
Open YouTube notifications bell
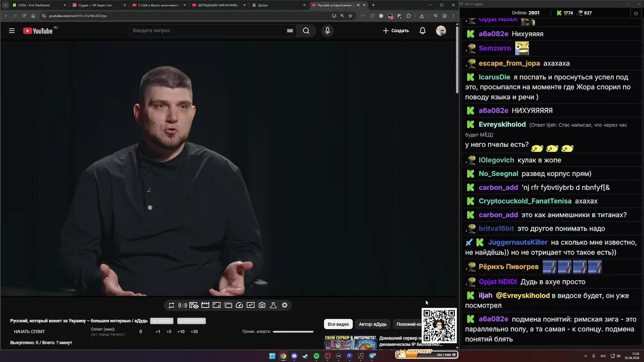coord(423,31)
